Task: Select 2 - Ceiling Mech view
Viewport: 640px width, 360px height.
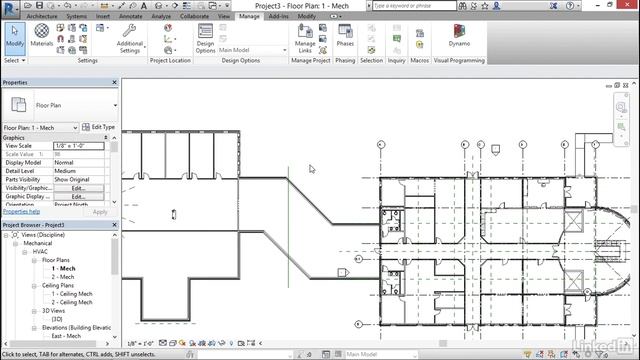Action: [72, 302]
